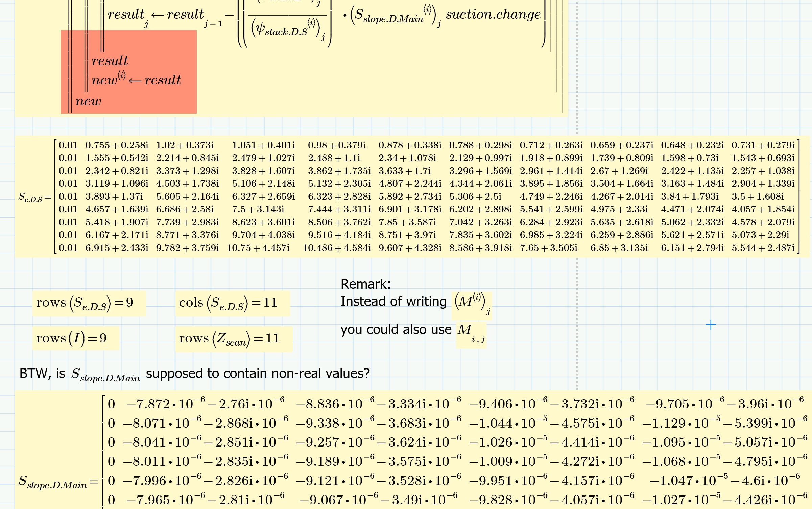Click matrix entry 0.755+0.258i in first row

click(x=117, y=145)
